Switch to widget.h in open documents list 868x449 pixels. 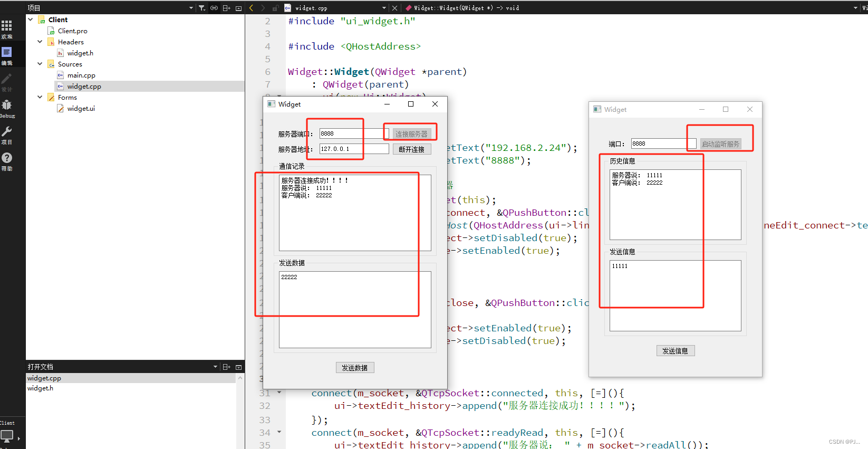coord(41,388)
